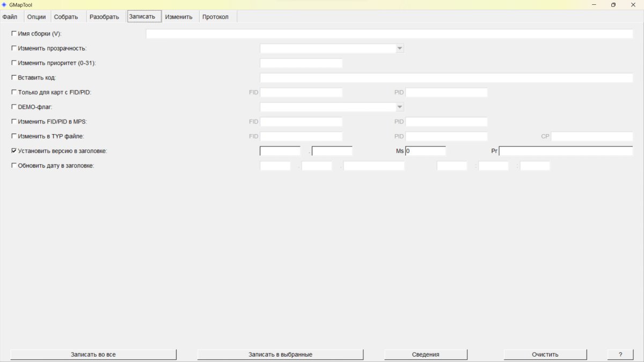Image resolution: width=644 pixels, height=362 pixels.
Task: Click the Pr input field
Action: click(x=566, y=151)
